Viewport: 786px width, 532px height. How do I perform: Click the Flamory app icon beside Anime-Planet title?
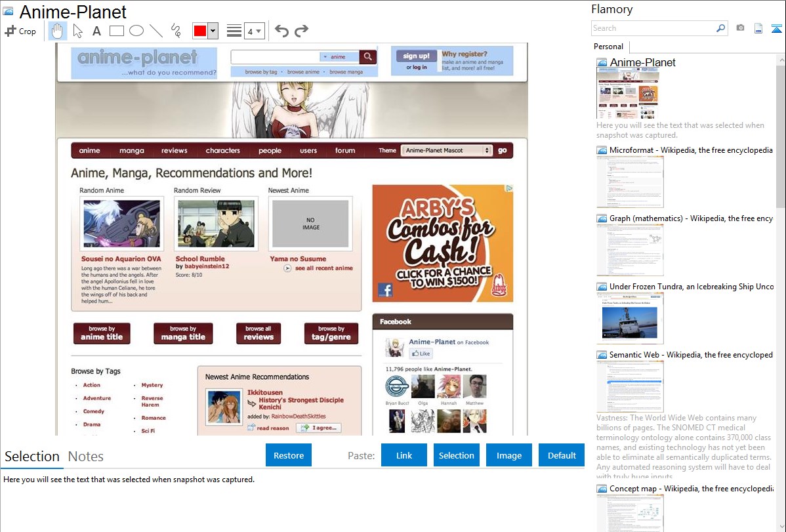pos(8,11)
